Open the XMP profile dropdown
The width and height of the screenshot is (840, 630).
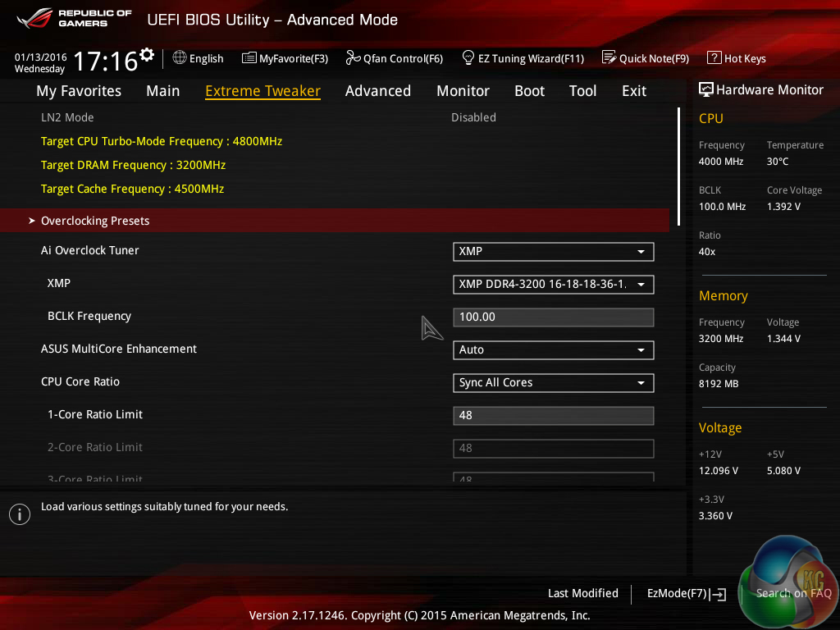(554, 285)
